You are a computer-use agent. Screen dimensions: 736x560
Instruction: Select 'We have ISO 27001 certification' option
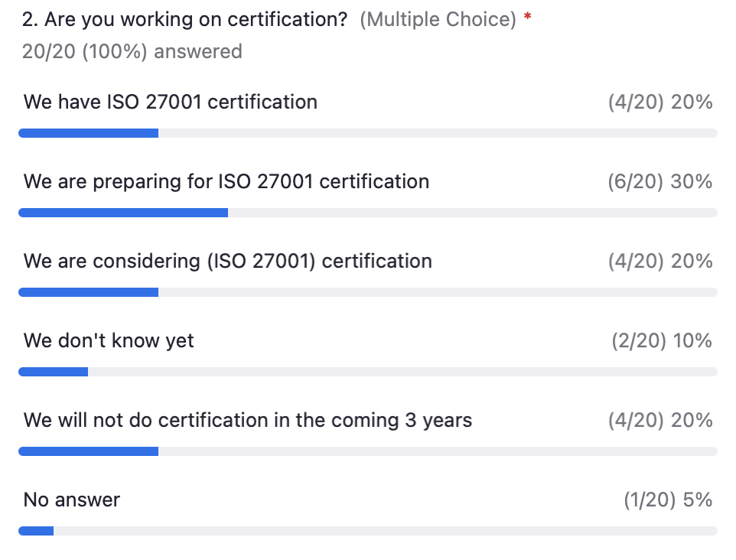[x=171, y=102]
